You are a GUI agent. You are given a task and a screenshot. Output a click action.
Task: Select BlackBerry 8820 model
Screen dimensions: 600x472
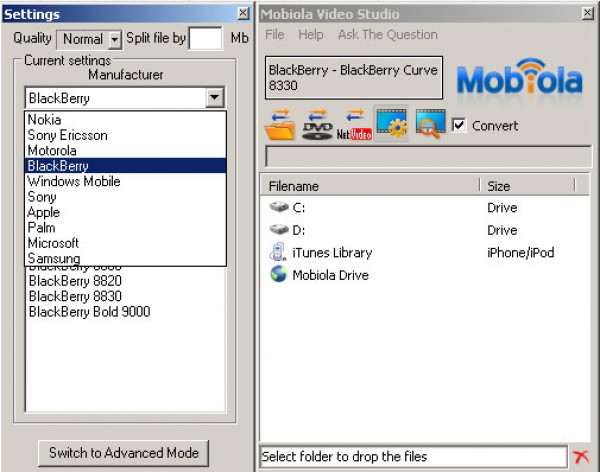tap(75, 281)
